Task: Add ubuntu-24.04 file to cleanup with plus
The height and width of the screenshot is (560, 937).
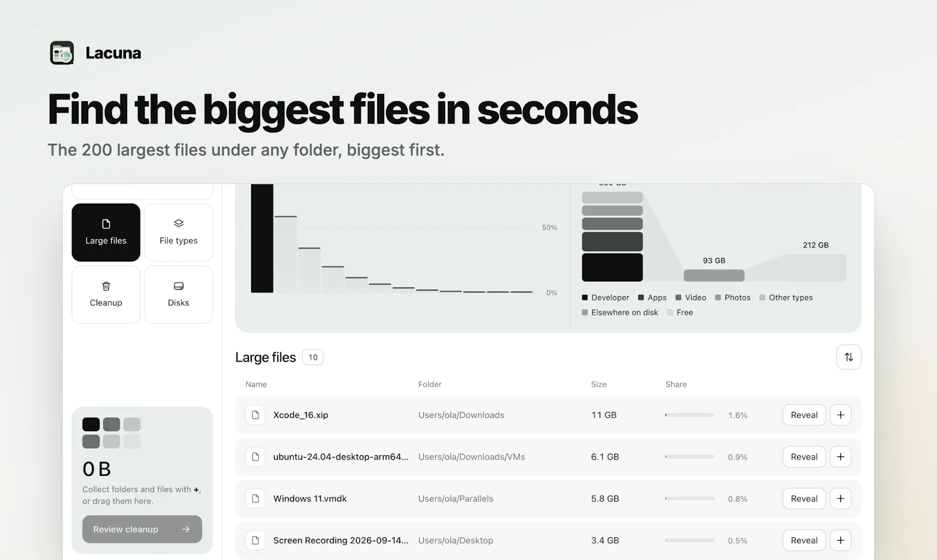Action: click(x=840, y=457)
